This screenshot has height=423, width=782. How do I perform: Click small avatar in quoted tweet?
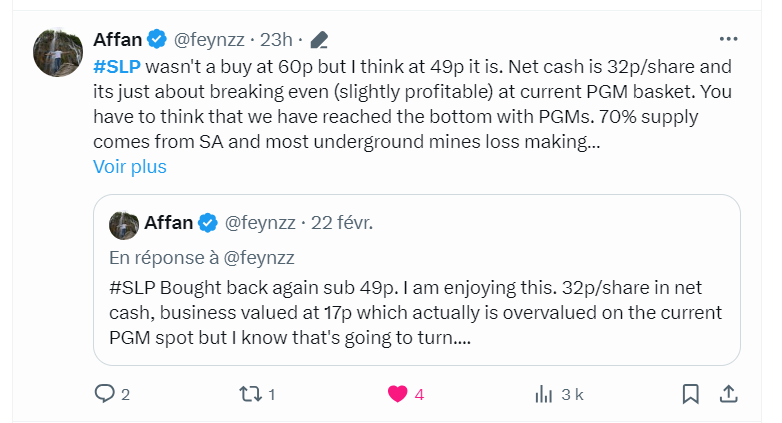[123, 222]
